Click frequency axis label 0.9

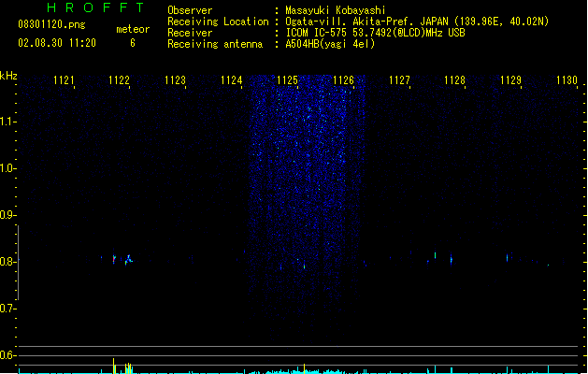point(7,215)
